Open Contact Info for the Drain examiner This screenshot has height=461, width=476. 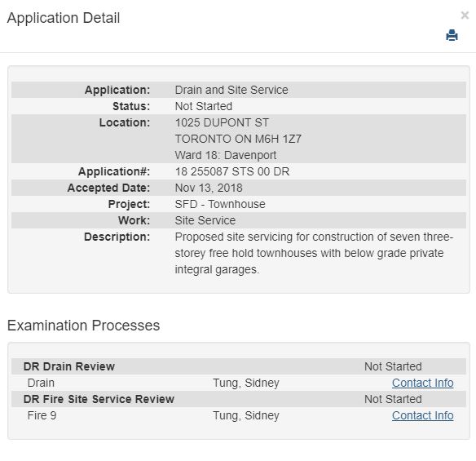coord(422,383)
